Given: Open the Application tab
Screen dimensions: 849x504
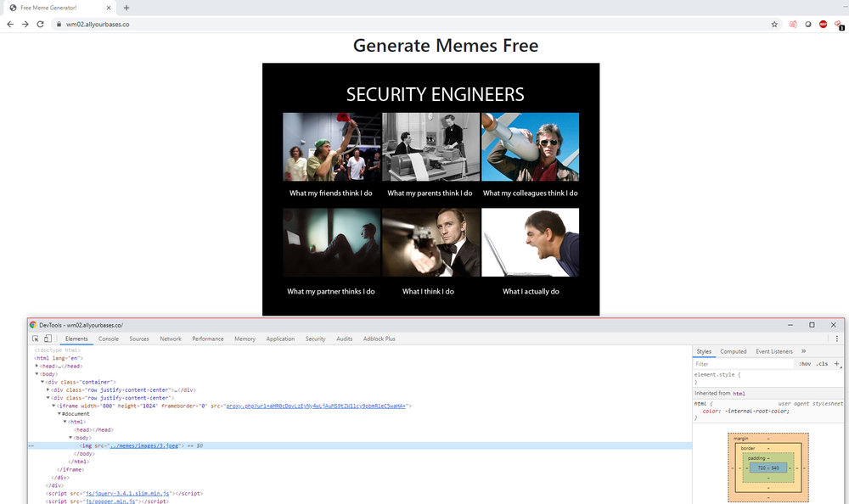Looking at the screenshot, I should pos(280,339).
